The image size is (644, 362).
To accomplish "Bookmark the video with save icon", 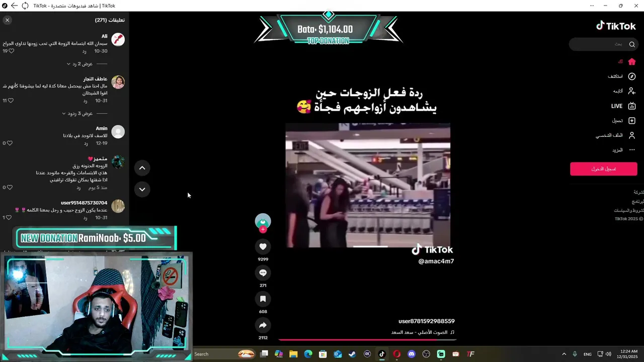I will tap(263, 299).
